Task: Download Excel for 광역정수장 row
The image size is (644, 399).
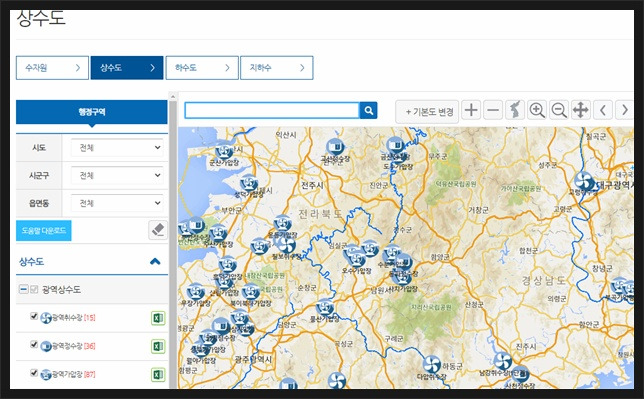Action: [x=158, y=346]
